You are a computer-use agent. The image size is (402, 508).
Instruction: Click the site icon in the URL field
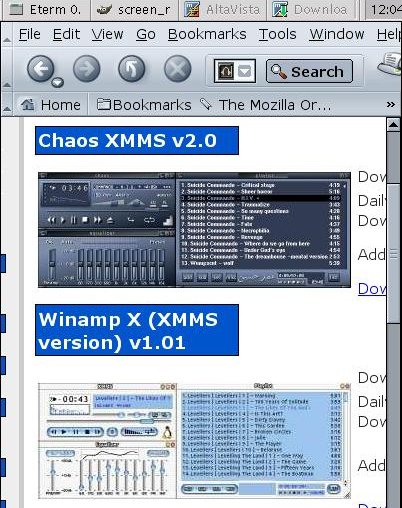(225, 71)
